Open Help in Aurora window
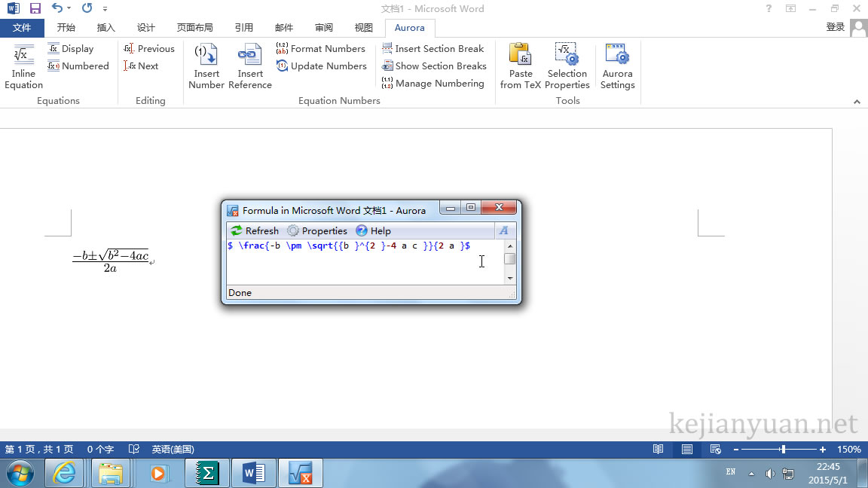 click(x=374, y=230)
